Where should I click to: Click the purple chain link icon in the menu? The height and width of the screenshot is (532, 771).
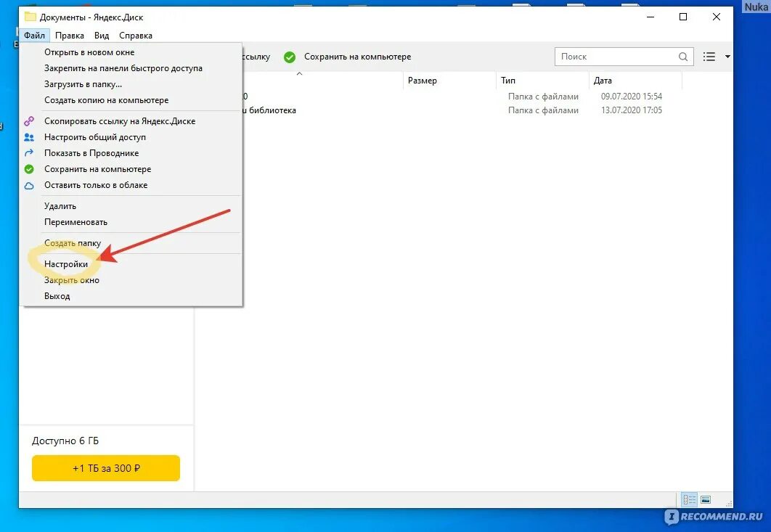click(29, 121)
